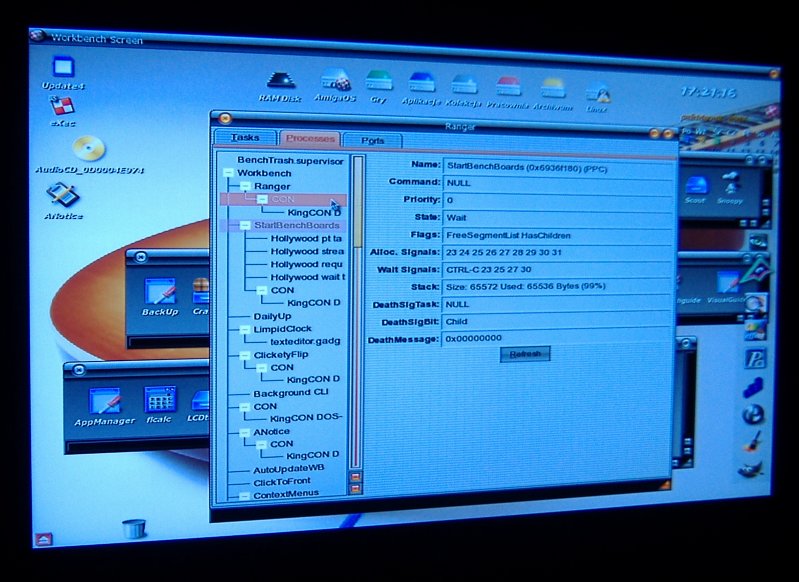Open the Linux volume icon

pos(597,98)
